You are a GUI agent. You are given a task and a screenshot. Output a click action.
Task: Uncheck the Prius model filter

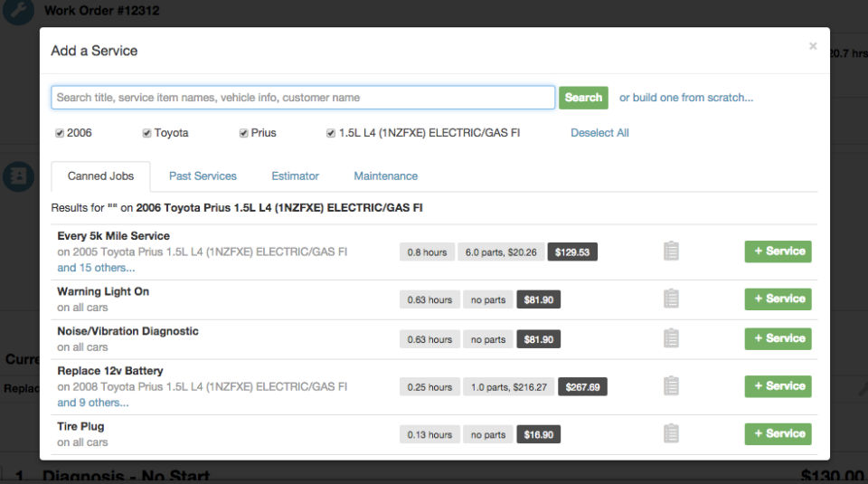coord(243,133)
